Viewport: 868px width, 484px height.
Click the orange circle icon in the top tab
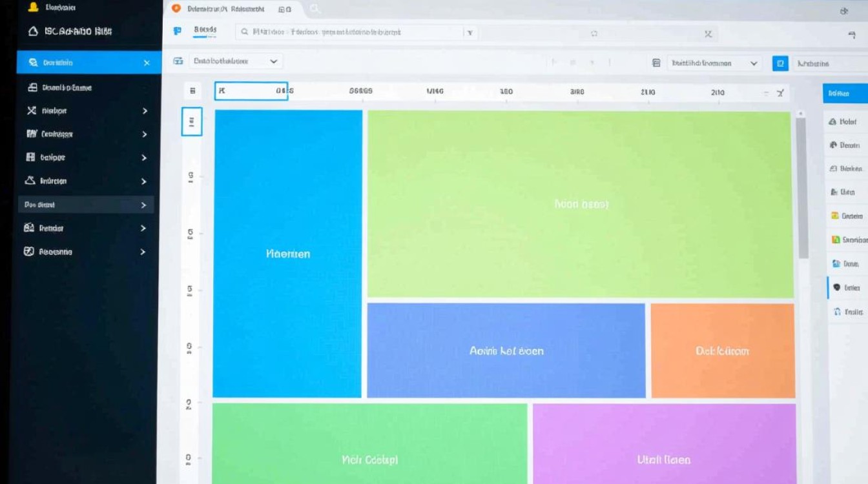176,9
